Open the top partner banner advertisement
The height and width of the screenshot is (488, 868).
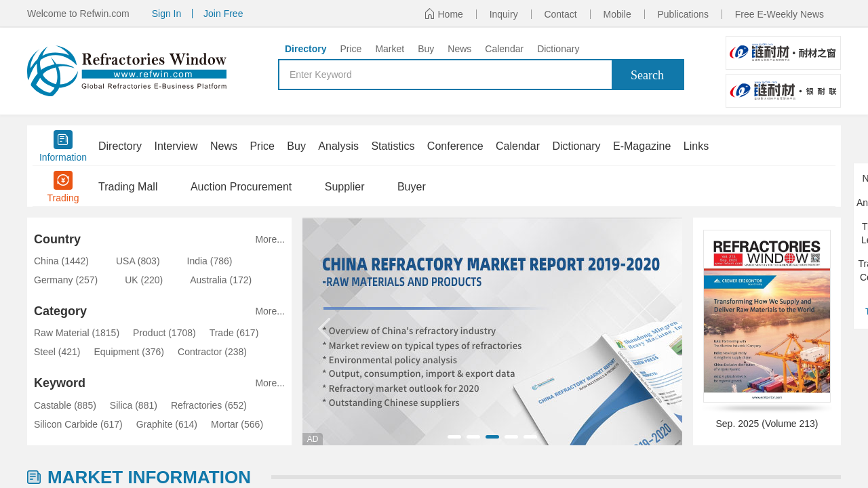(x=783, y=53)
